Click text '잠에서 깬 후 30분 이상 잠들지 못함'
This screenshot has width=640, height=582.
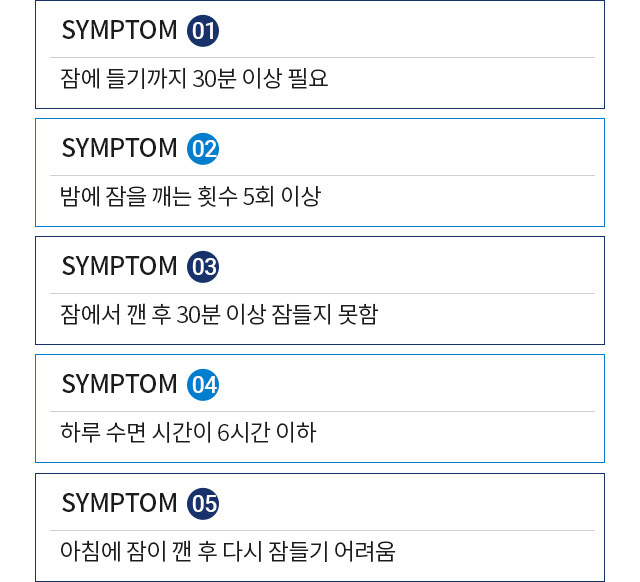[x=219, y=314]
